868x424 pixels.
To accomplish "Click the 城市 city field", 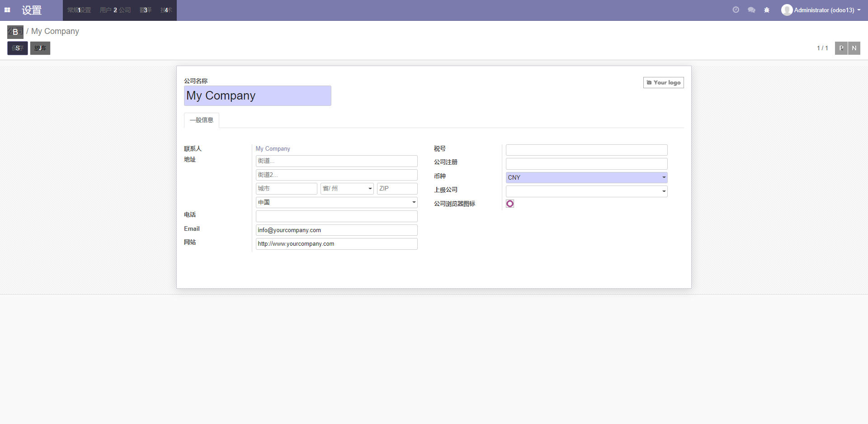I will click(287, 189).
